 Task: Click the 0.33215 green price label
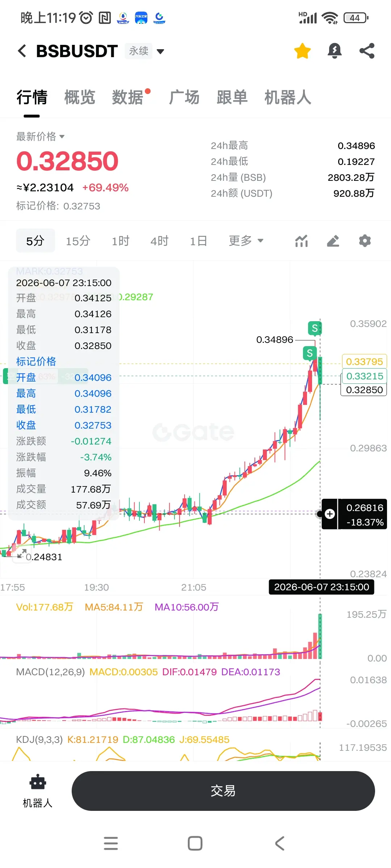click(x=364, y=376)
